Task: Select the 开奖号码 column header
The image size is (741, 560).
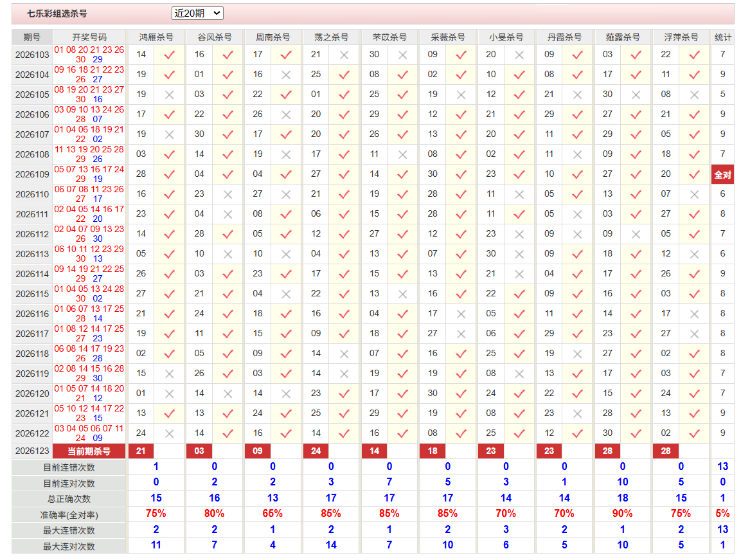Action: pyautogui.click(x=89, y=37)
